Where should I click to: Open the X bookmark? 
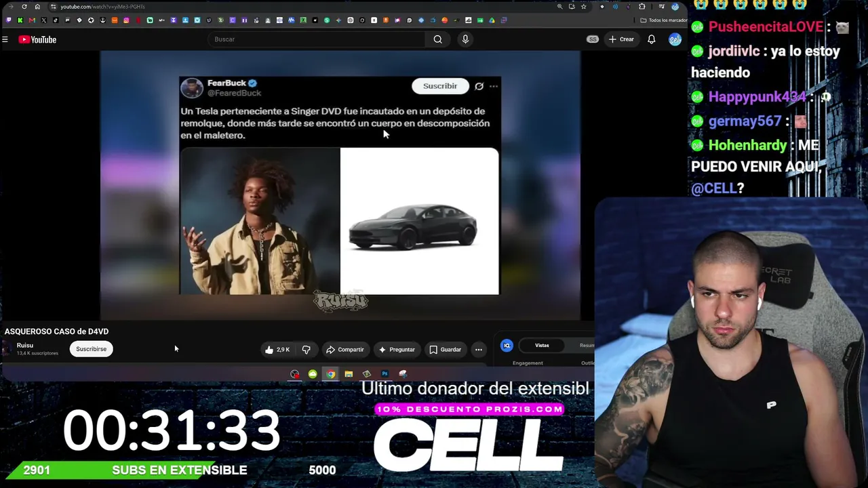(44, 20)
